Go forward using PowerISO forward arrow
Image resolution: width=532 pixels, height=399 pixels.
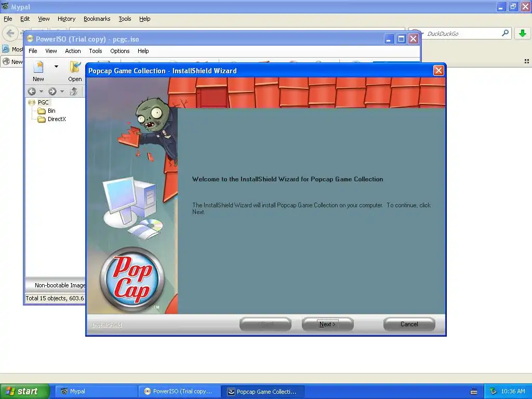coord(52,91)
